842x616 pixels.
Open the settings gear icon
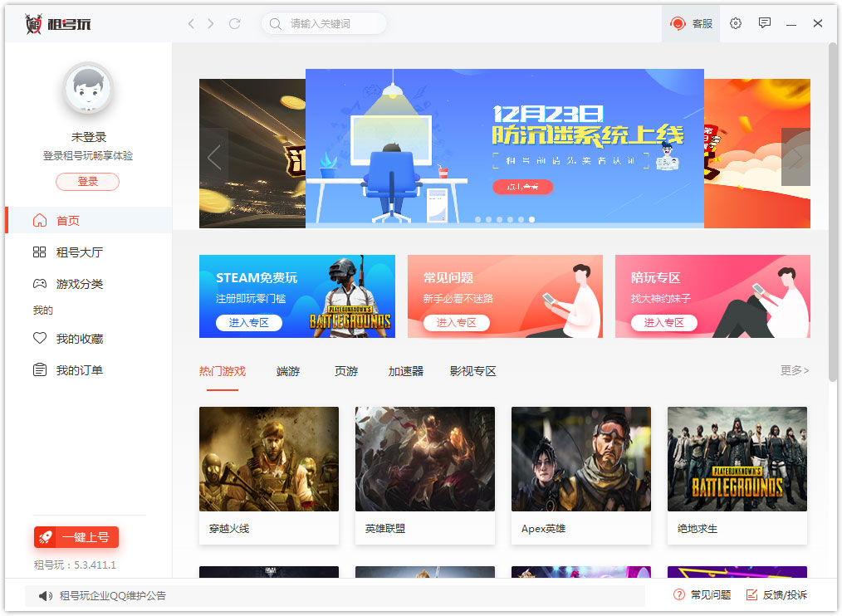click(735, 23)
